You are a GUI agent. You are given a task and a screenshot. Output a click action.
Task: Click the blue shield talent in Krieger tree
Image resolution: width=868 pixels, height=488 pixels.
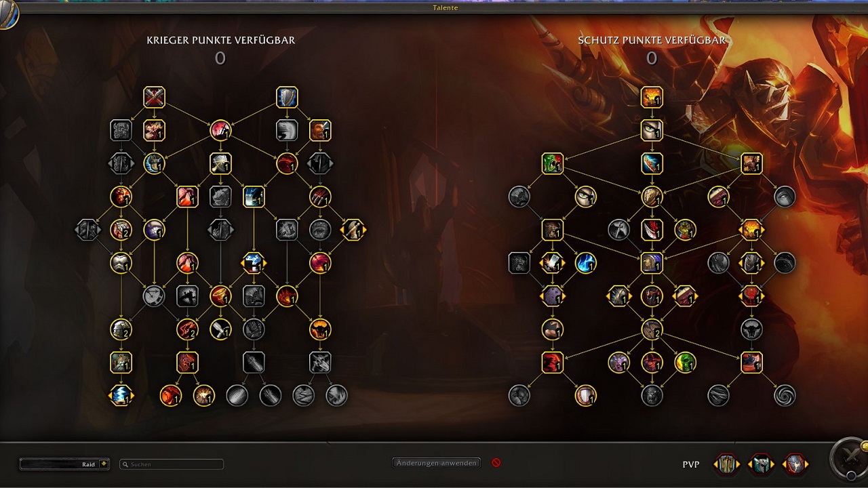click(288, 98)
